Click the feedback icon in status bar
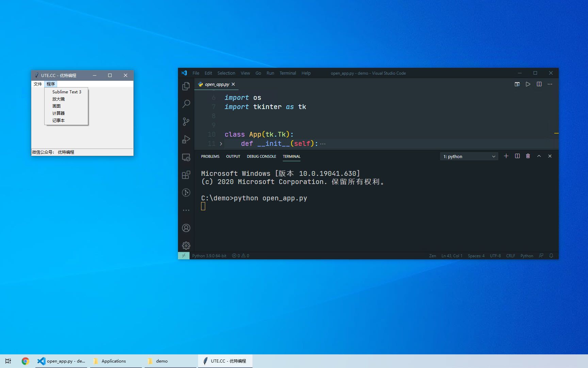The height and width of the screenshot is (368, 588). (x=541, y=256)
